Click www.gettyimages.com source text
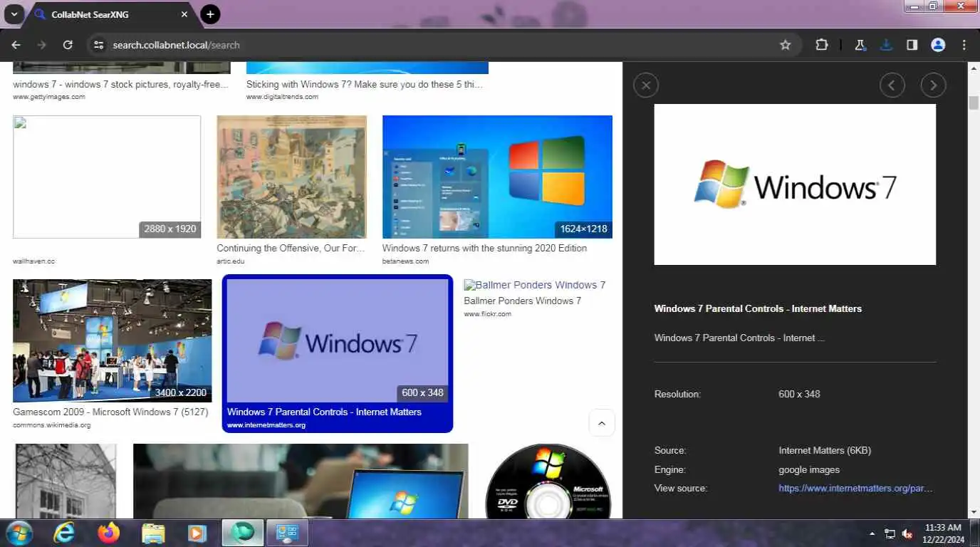Image resolution: width=980 pixels, height=547 pixels. pos(49,97)
